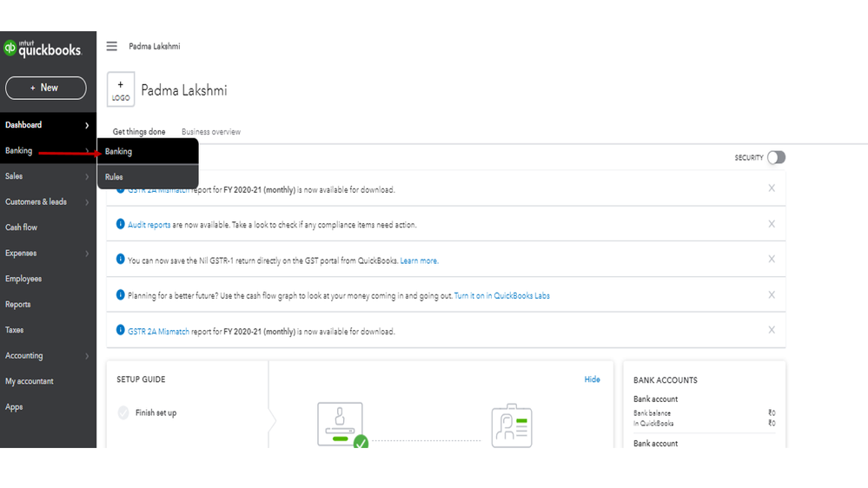Switch to Get things done tab

click(x=139, y=132)
